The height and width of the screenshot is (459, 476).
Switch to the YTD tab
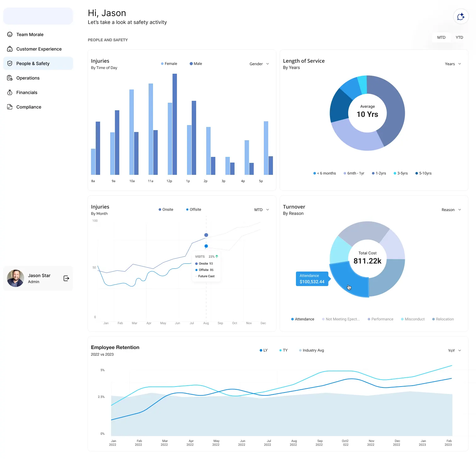[459, 37]
